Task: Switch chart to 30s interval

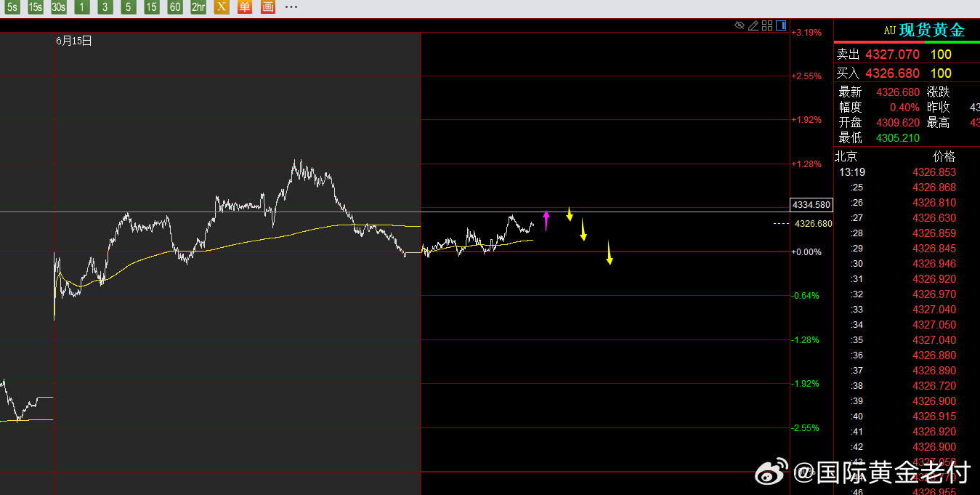Action: [x=59, y=7]
